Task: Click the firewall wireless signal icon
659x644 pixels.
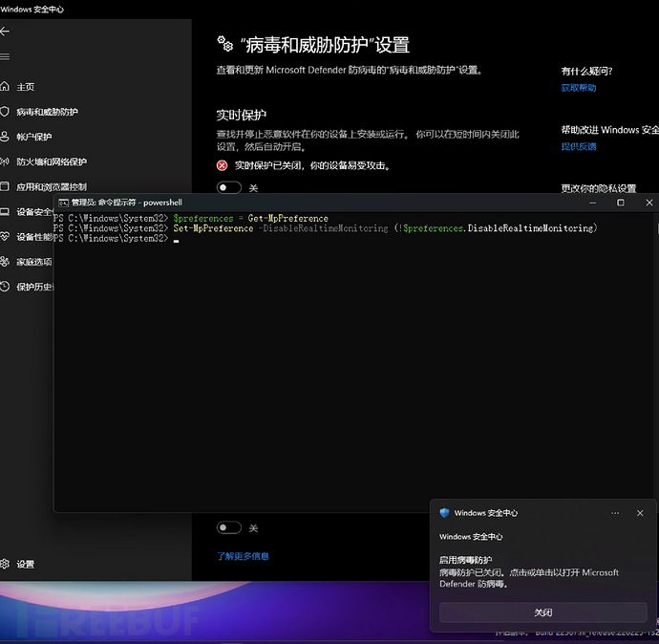Action: [5, 161]
